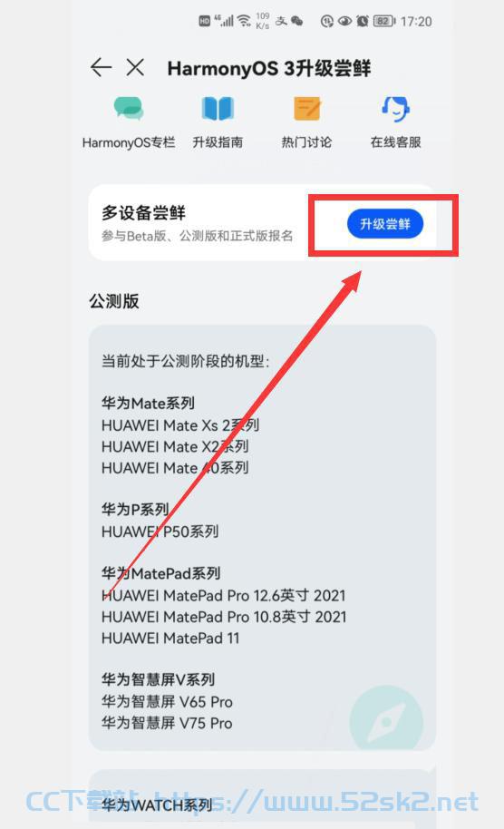
Task: Select HUAWEI MatePad 11 entry
Action: [x=170, y=639]
